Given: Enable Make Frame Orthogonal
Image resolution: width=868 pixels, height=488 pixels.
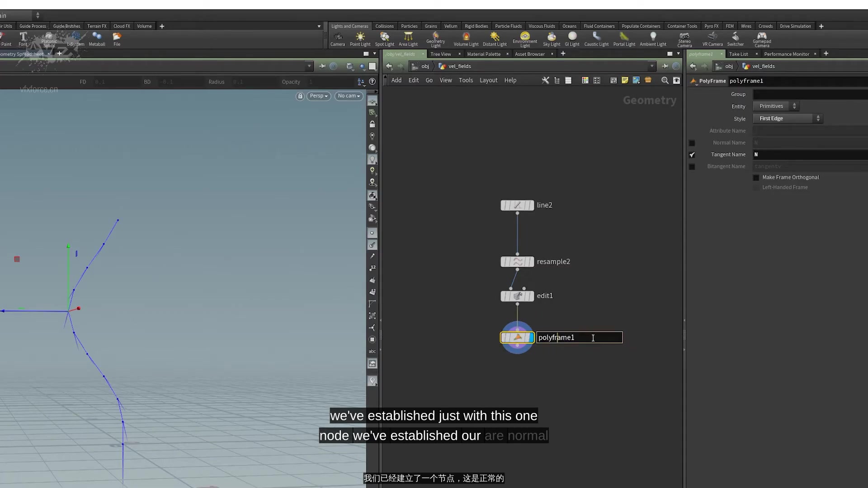Looking at the screenshot, I should point(755,177).
